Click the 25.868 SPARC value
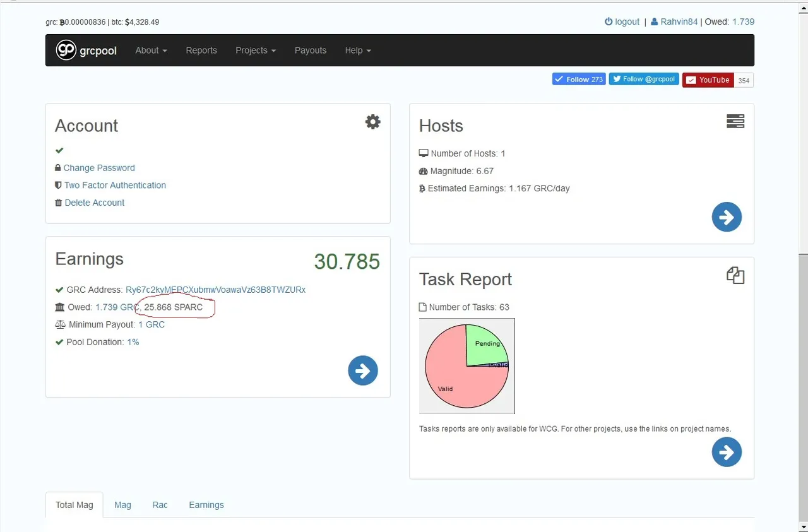808x532 pixels. 174,307
